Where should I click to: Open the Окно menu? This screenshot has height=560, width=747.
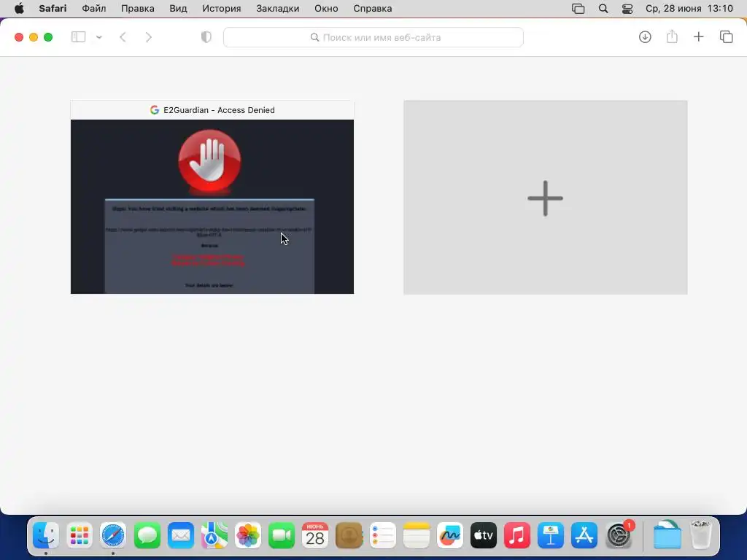(326, 9)
